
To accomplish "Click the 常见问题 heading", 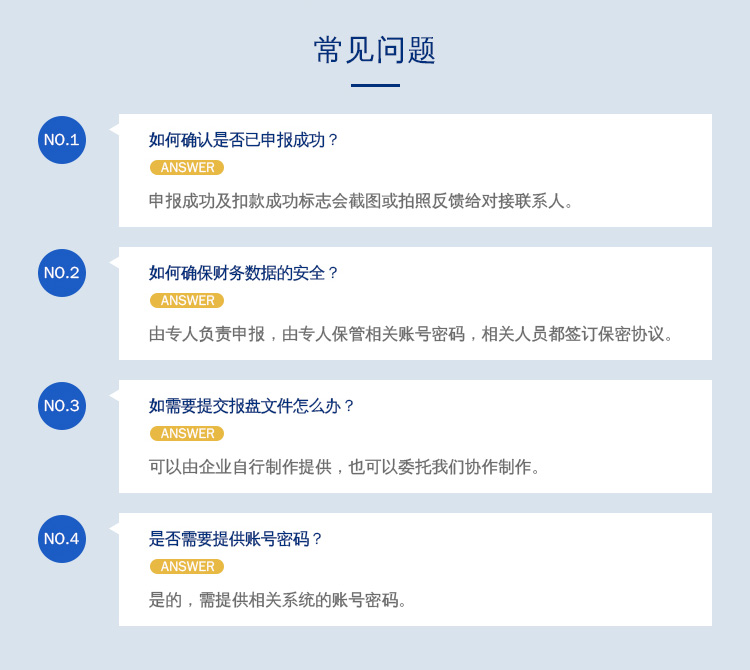I will pyautogui.click(x=375, y=50).
